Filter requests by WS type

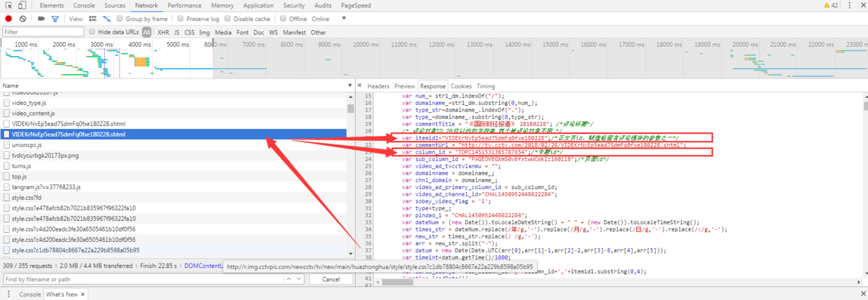pyautogui.click(x=274, y=32)
